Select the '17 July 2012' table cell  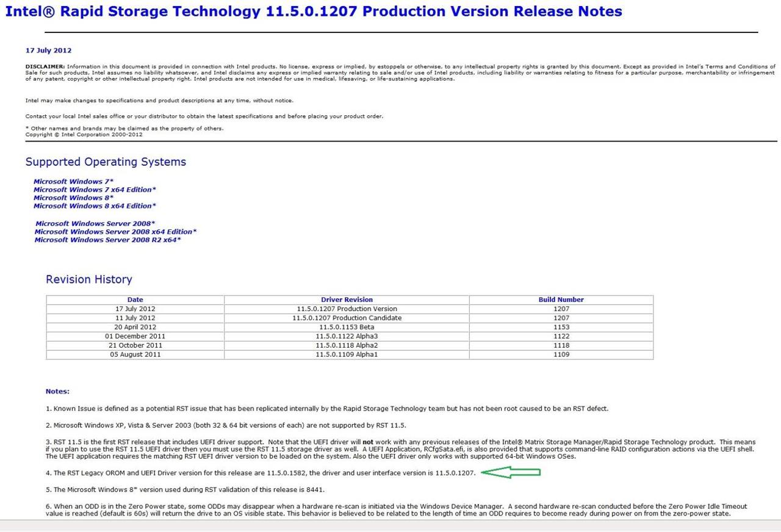[135, 309]
